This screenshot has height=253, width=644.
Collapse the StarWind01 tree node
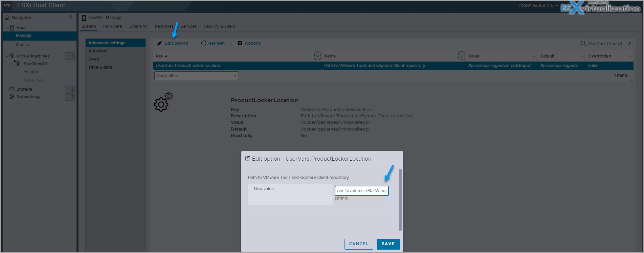click(x=12, y=64)
